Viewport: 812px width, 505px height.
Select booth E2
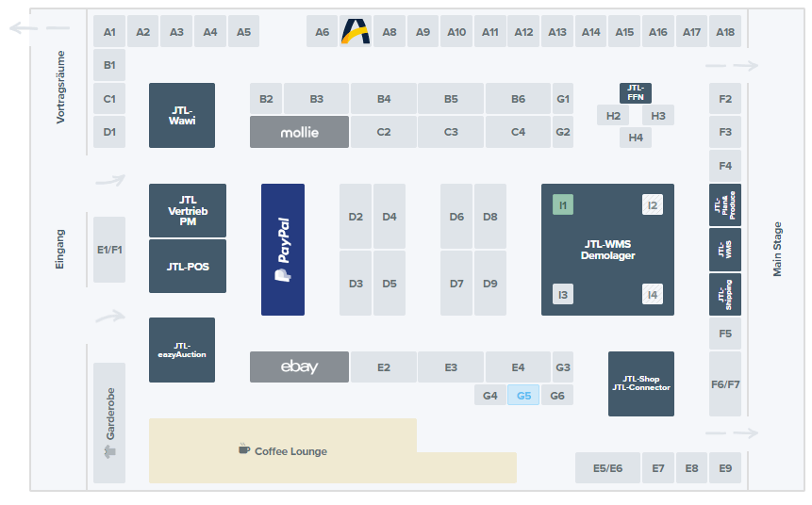point(384,367)
